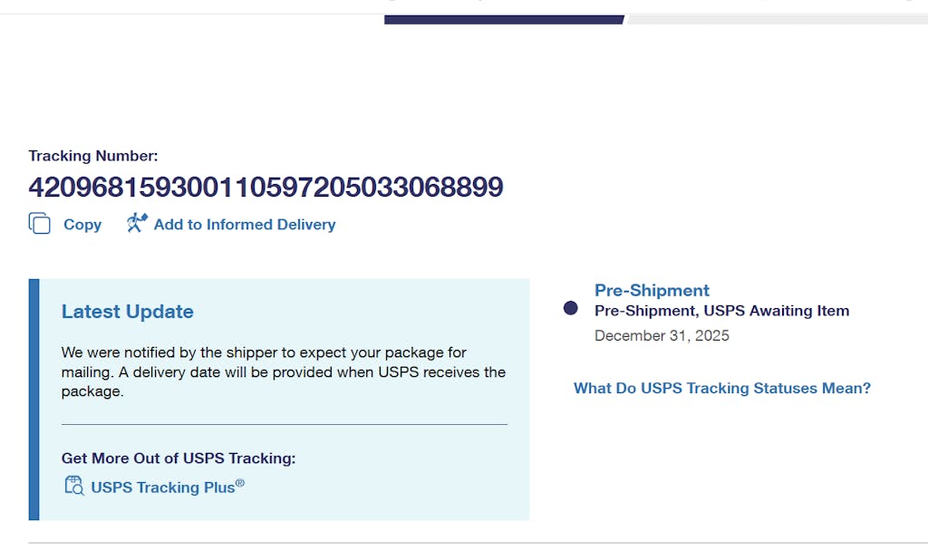This screenshot has width=928, height=560.
Task: Click the shipper notification message paragraph
Action: point(283,372)
